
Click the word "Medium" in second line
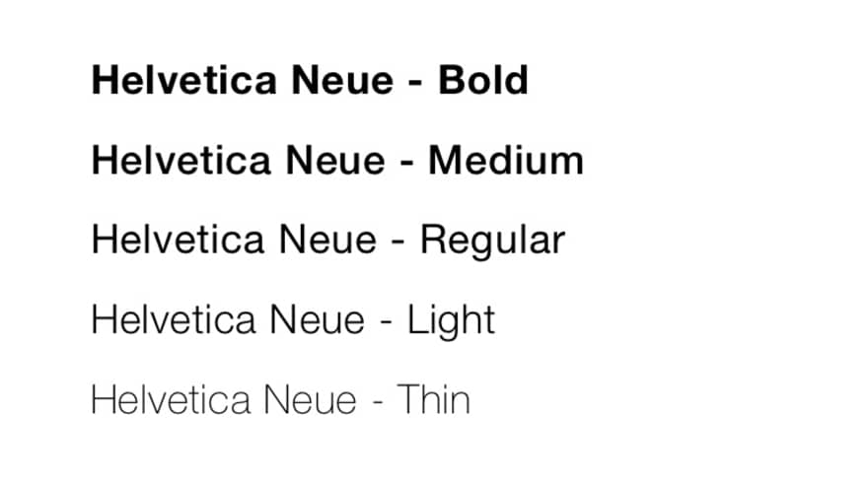point(506,161)
